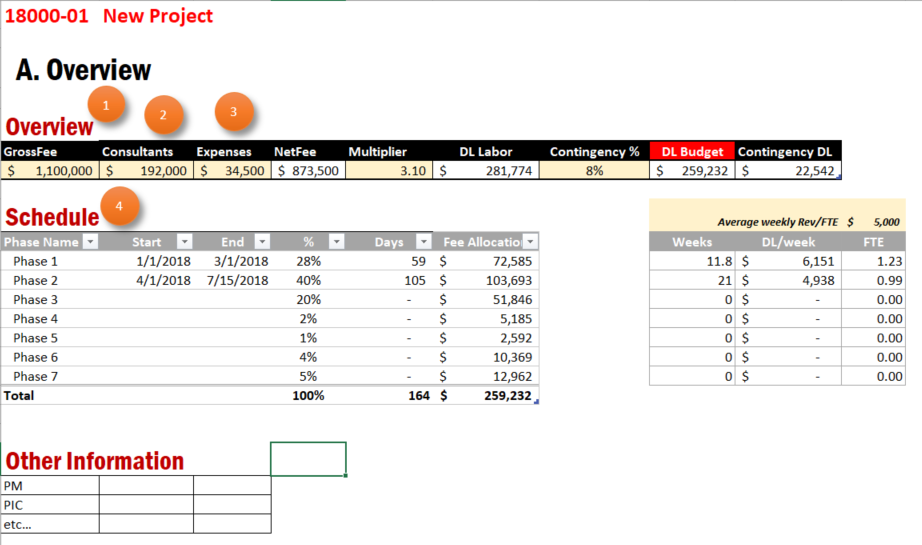Select the Total fee 259,232 cell

coord(486,396)
